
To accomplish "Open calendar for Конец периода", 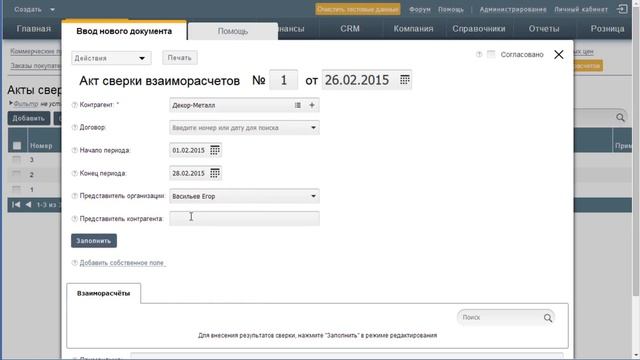I will [x=215, y=173].
